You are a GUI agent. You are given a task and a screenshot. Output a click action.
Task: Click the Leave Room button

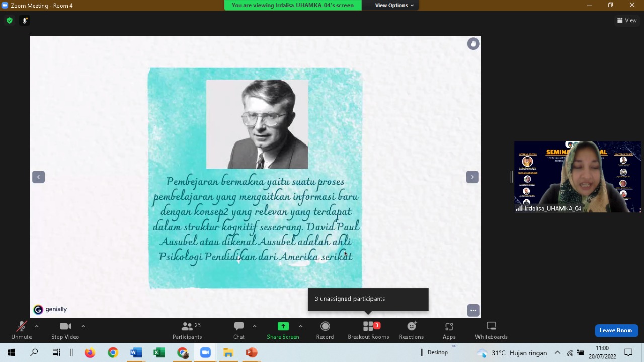[616, 330]
